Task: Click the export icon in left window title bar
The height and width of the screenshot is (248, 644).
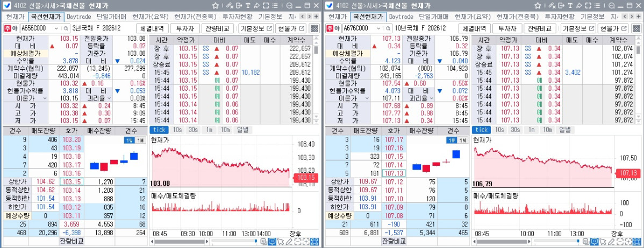Action: click(x=239, y=5)
